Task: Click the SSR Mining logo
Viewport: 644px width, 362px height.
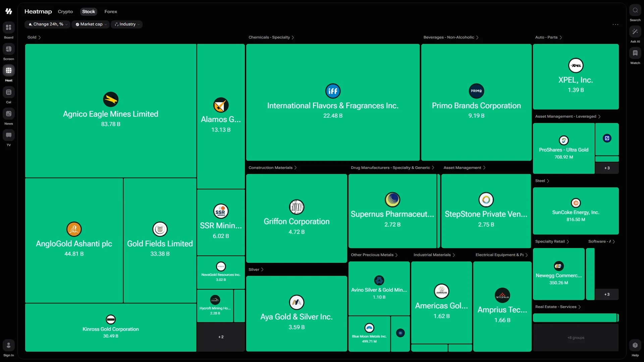Action: (221, 212)
